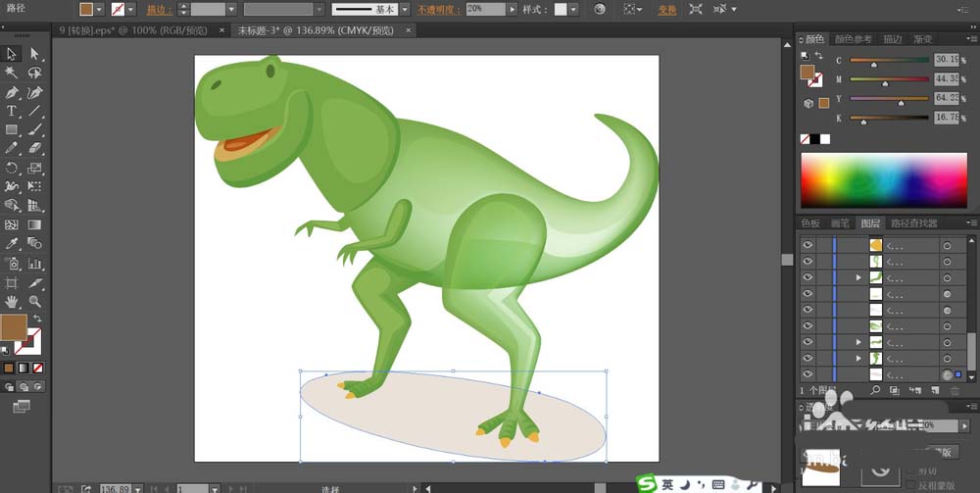
Task: Open the 基本 brush definition dropdown
Action: [x=406, y=9]
